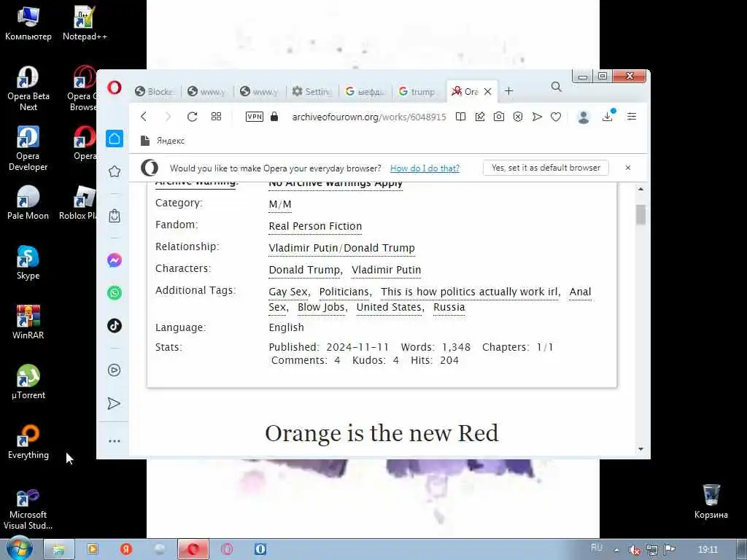Dismiss the default browser prompt

coord(628,168)
